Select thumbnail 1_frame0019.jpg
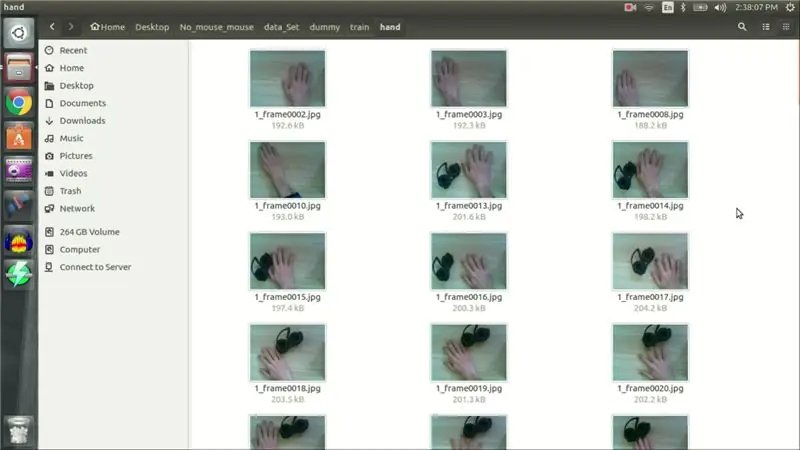This screenshot has width=800, height=450. click(x=469, y=353)
